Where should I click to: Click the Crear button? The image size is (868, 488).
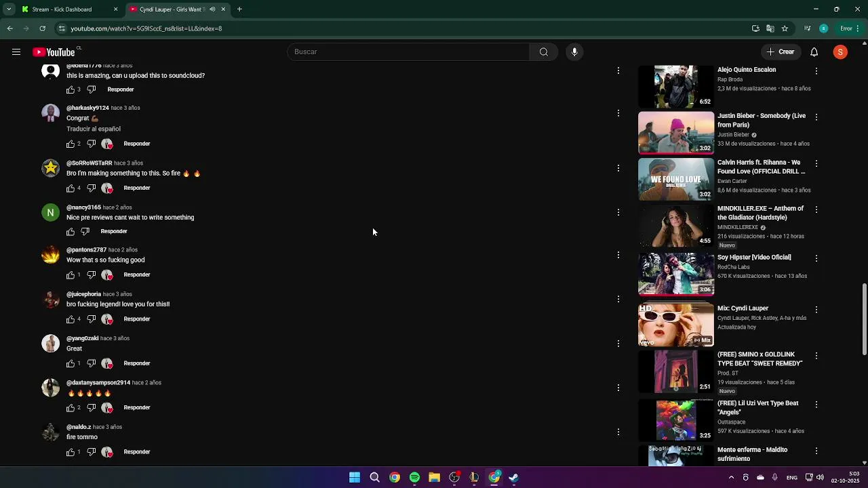coord(781,52)
